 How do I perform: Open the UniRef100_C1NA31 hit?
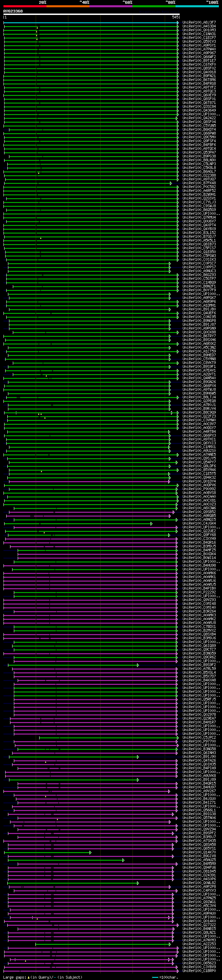[199, 34]
